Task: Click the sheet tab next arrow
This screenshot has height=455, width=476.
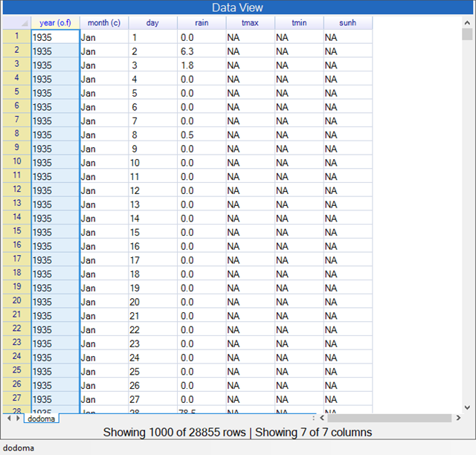Action: point(18,419)
